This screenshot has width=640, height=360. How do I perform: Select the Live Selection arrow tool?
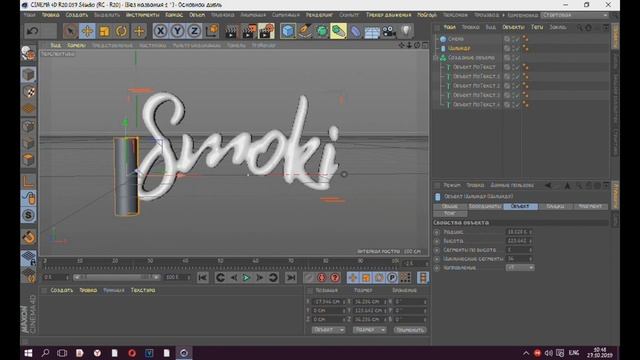click(71, 31)
